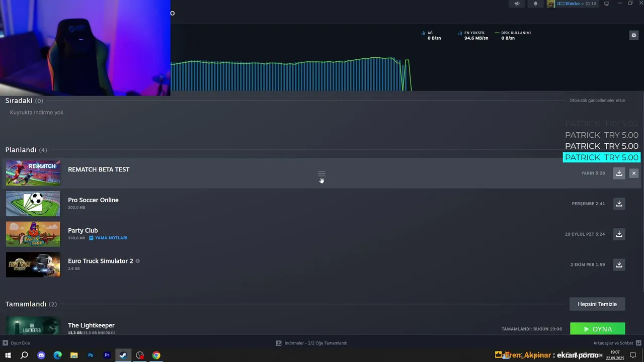Open Microsoft Edge from the taskbar

pos(58,355)
